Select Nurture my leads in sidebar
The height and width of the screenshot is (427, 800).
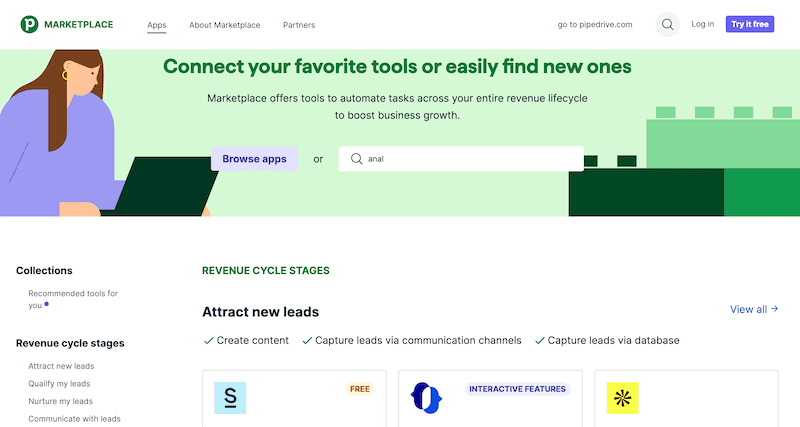(x=60, y=401)
